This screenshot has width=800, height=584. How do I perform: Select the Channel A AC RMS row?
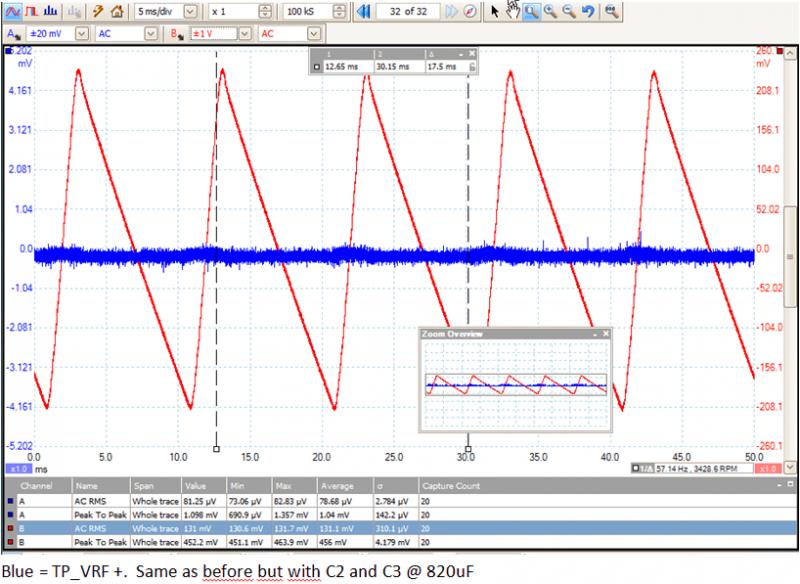[x=401, y=501]
